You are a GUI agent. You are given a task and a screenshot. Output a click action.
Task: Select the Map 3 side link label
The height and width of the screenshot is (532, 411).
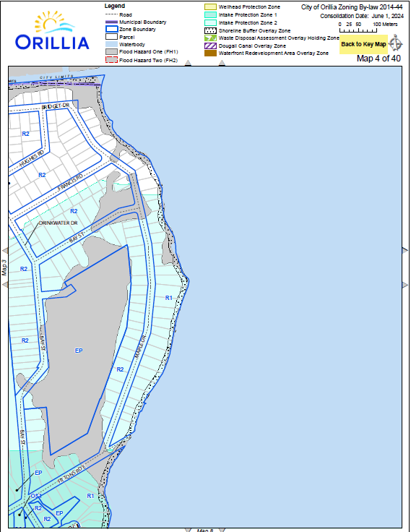[x=4, y=267]
